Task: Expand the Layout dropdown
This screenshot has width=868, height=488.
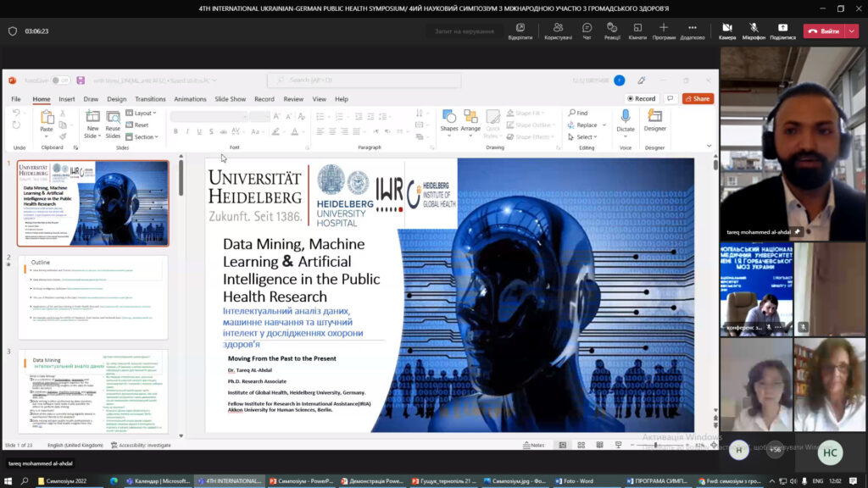Action: [x=143, y=113]
